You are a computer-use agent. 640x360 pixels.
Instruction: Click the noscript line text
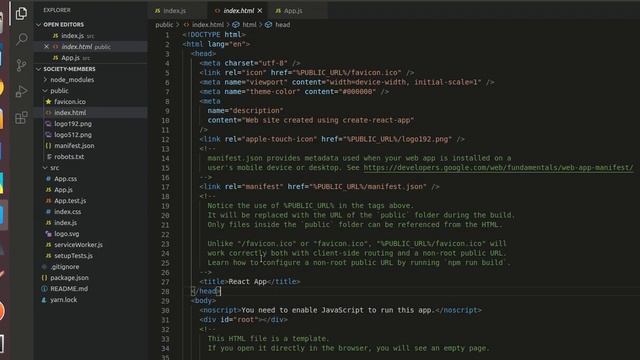[340, 310]
